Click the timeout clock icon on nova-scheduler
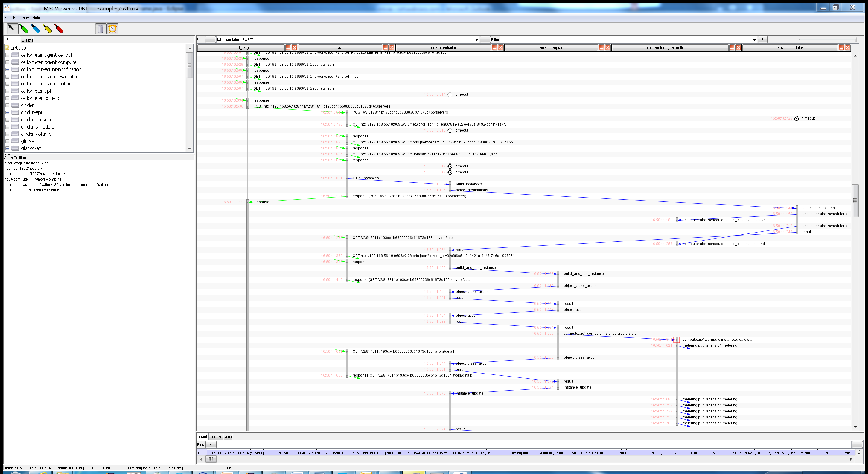The image size is (868, 474). coord(796,118)
